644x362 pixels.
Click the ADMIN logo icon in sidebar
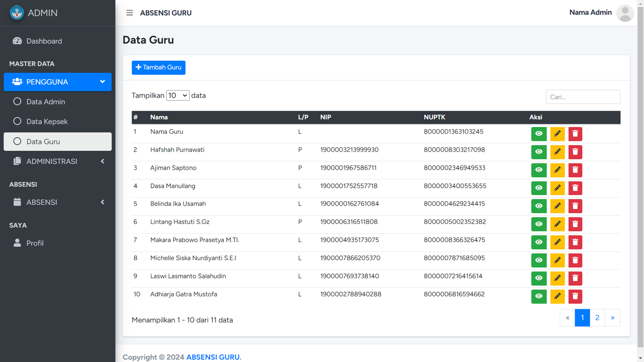(17, 13)
